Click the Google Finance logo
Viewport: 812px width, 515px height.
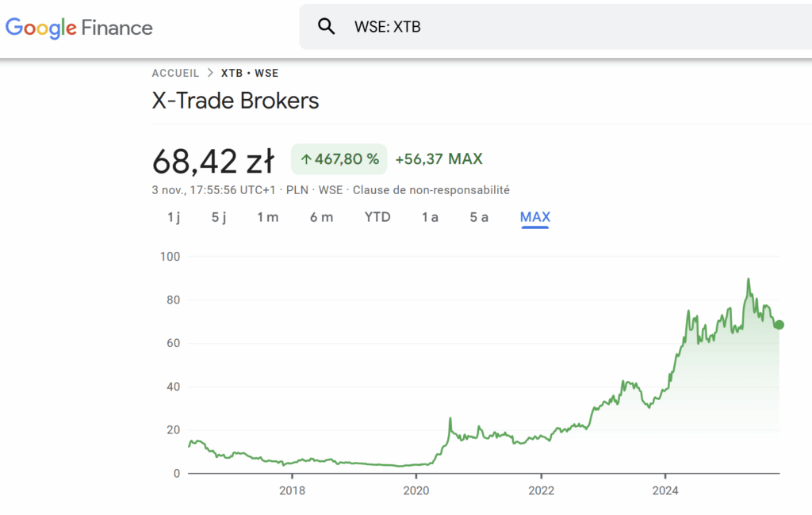pos(79,28)
